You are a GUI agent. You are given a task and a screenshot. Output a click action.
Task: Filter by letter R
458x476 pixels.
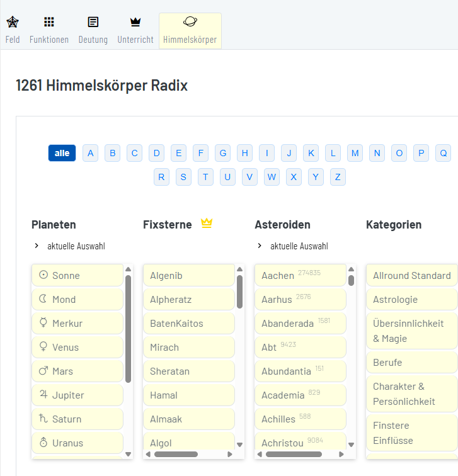[161, 177]
